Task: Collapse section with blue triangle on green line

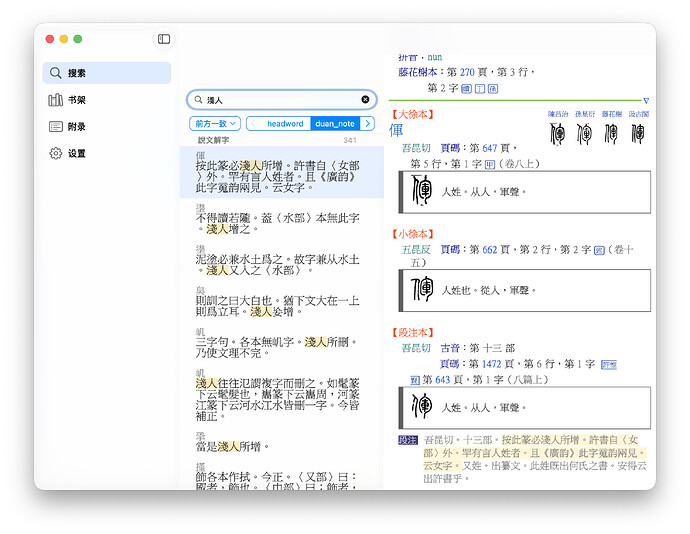Action: pos(646,101)
